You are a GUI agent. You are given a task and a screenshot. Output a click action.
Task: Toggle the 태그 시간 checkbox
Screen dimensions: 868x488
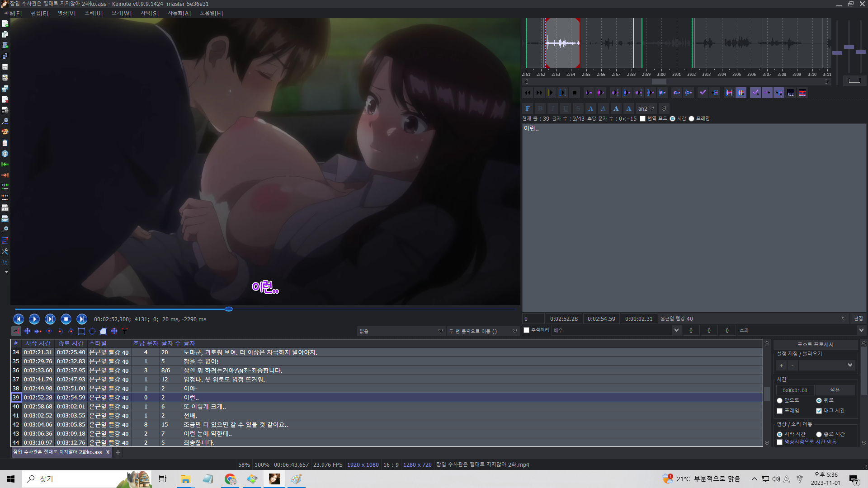click(x=819, y=411)
